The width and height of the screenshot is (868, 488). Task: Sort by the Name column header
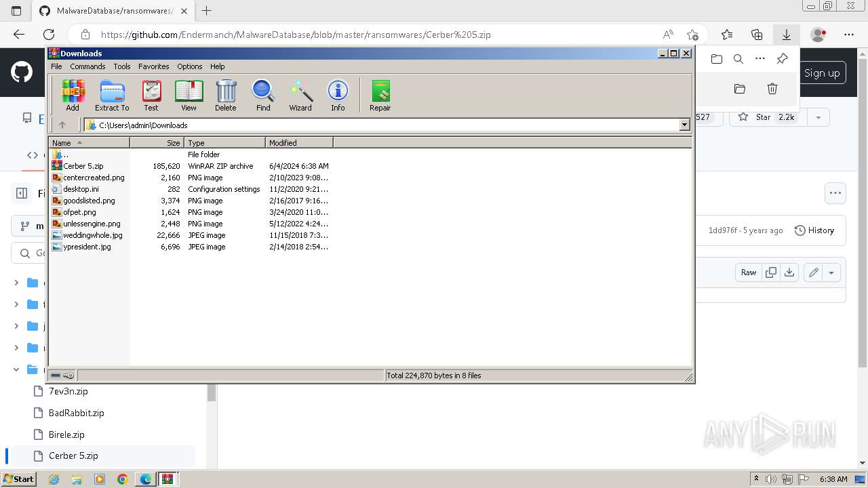pos(89,142)
